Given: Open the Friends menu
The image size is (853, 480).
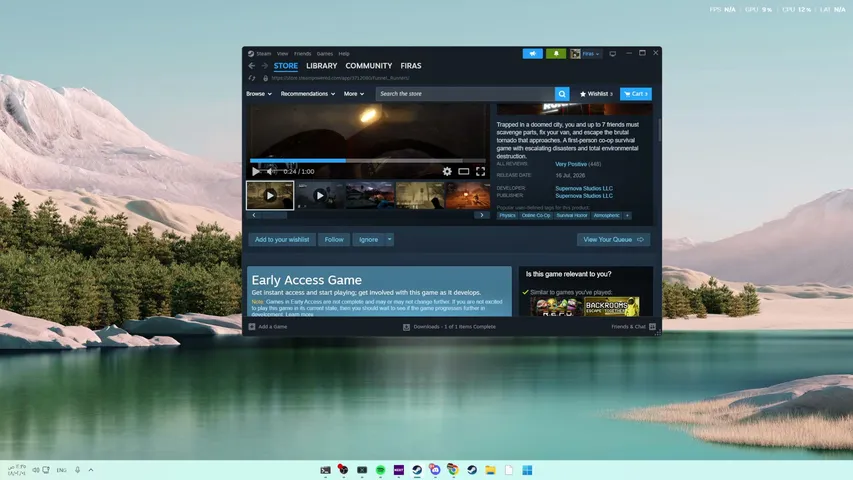Looking at the screenshot, I should 302,53.
